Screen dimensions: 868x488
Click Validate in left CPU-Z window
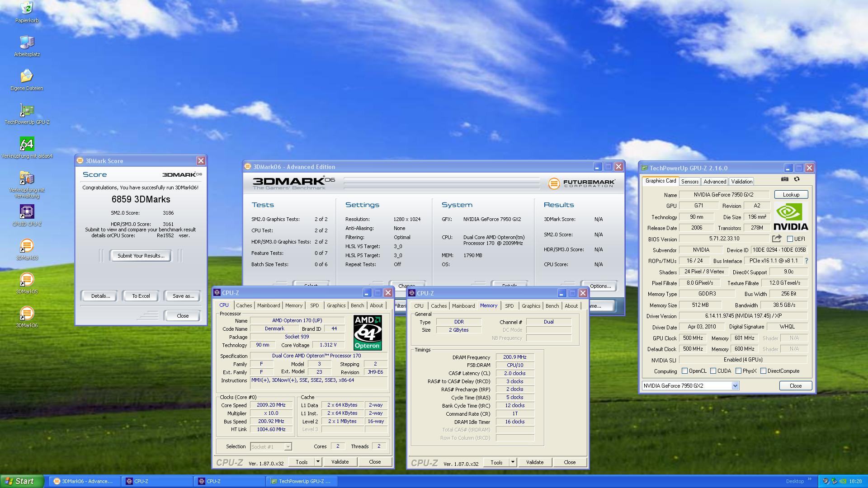click(x=340, y=462)
